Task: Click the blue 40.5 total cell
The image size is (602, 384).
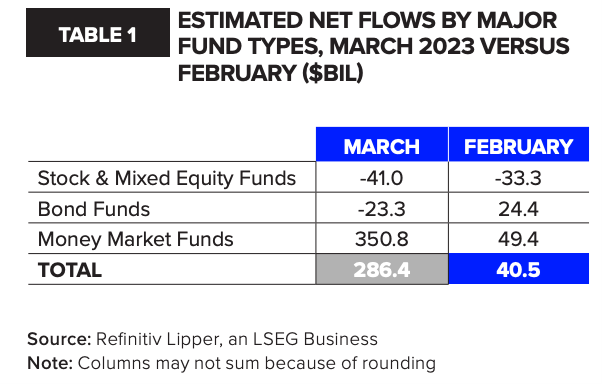Action: point(519,269)
